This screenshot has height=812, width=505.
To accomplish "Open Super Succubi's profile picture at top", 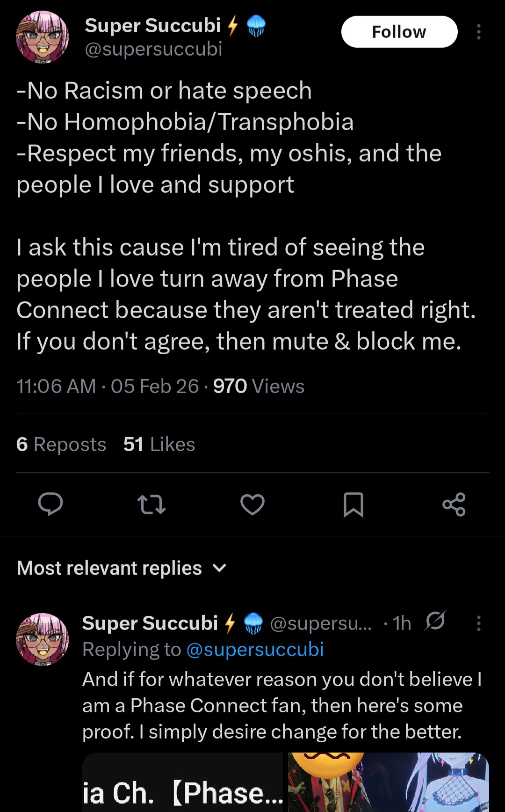I will pyautogui.click(x=42, y=37).
